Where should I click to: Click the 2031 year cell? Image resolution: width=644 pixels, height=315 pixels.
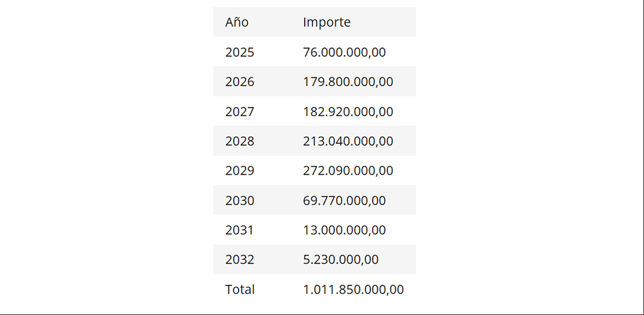(x=239, y=230)
